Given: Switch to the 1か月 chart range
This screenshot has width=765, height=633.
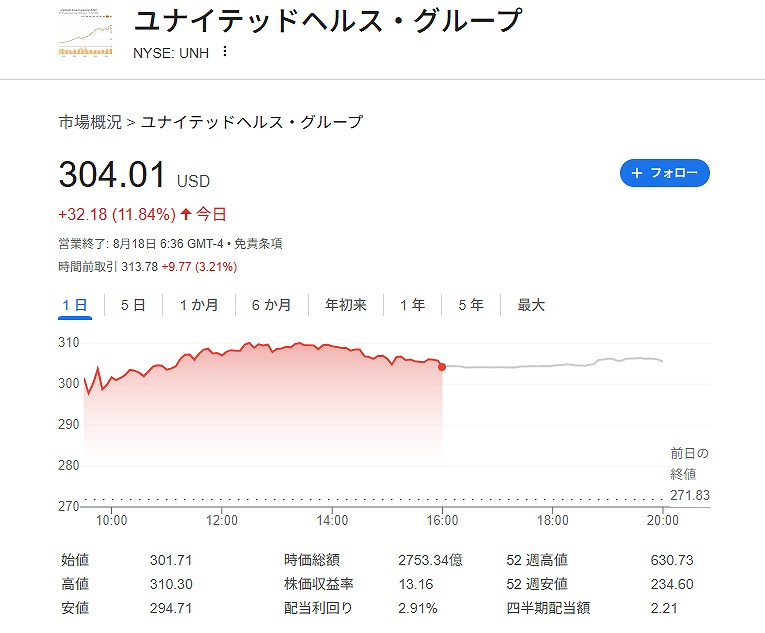Looking at the screenshot, I should [x=199, y=306].
